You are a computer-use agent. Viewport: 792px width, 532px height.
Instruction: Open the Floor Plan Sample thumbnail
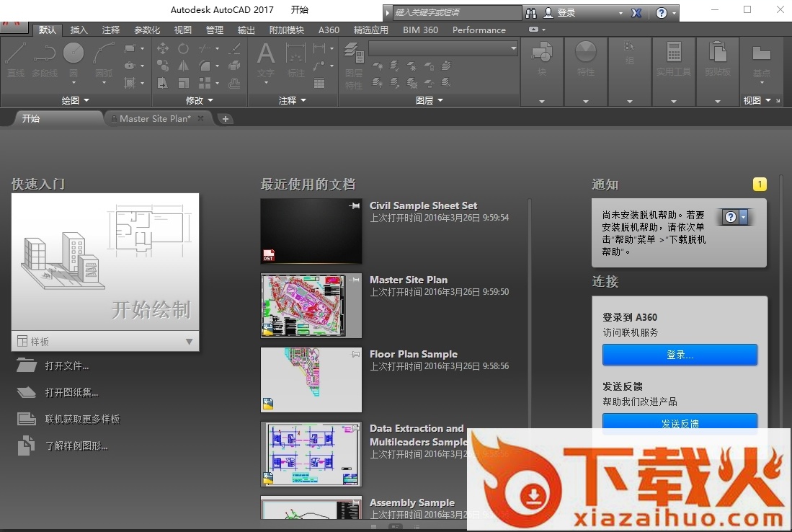(311, 379)
